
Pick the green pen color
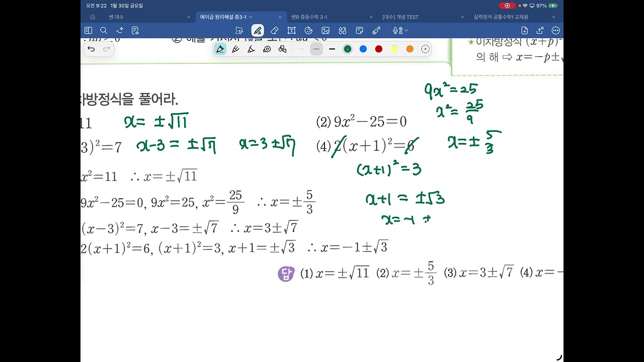coord(347,49)
